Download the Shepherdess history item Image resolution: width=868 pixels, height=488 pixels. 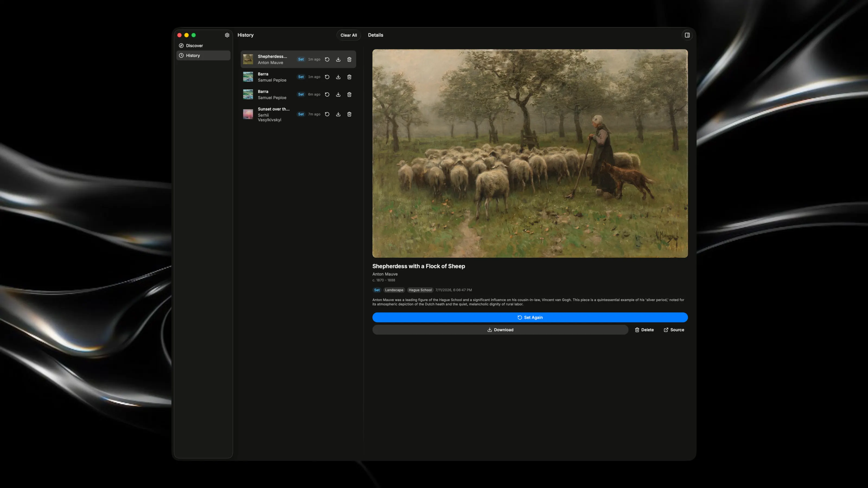click(x=338, y=59)
